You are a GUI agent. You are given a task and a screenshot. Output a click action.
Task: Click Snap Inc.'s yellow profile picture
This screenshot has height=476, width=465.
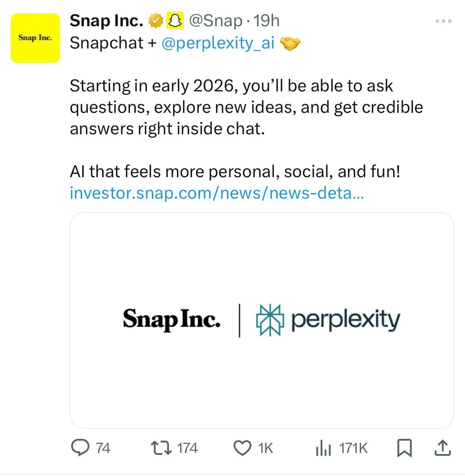(x=35, y=37)
